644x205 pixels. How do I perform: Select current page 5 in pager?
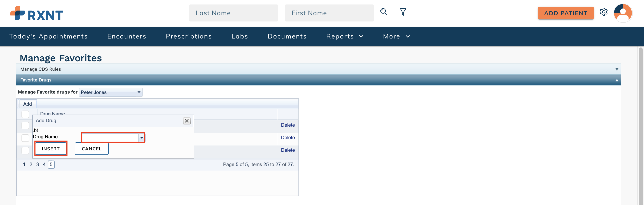point(51,164)
